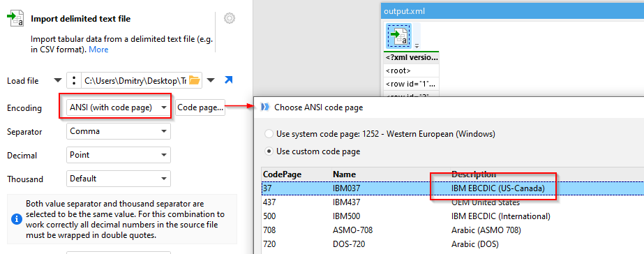Click code page number 500
The image size is (644, 254).
click(269, 216)
